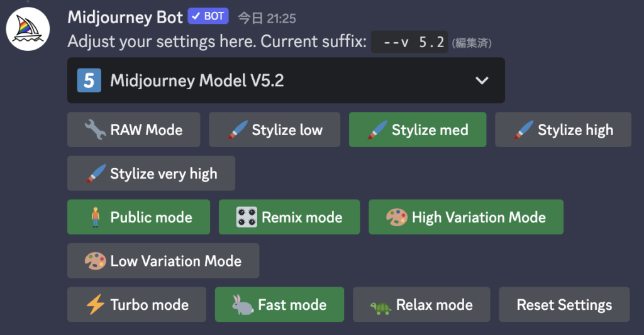Screen dimensions: 644x335
Task: Click the edited marker (編集済)
Action: point(472,43)
